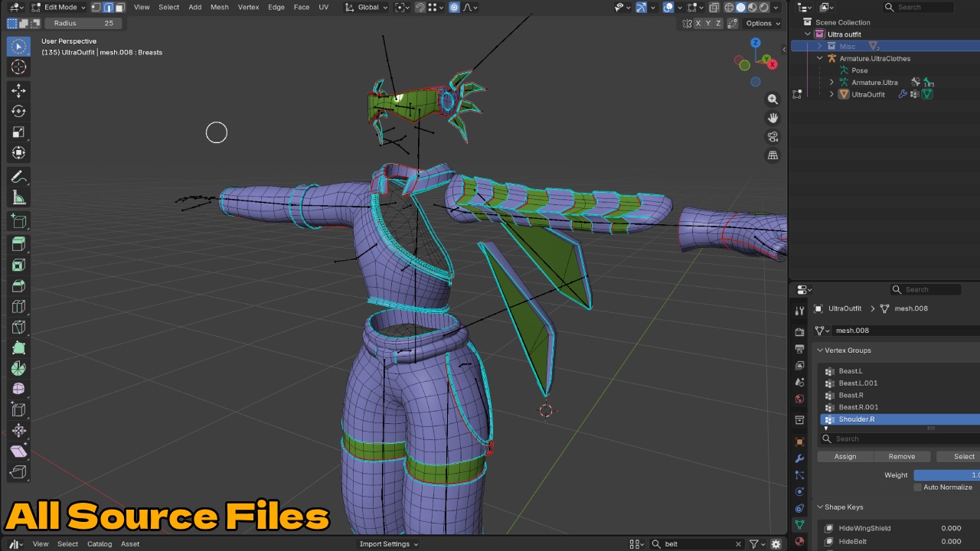
Task: Switch to wireframe shading
Action: pyautogui.click(x=729, y=7)
